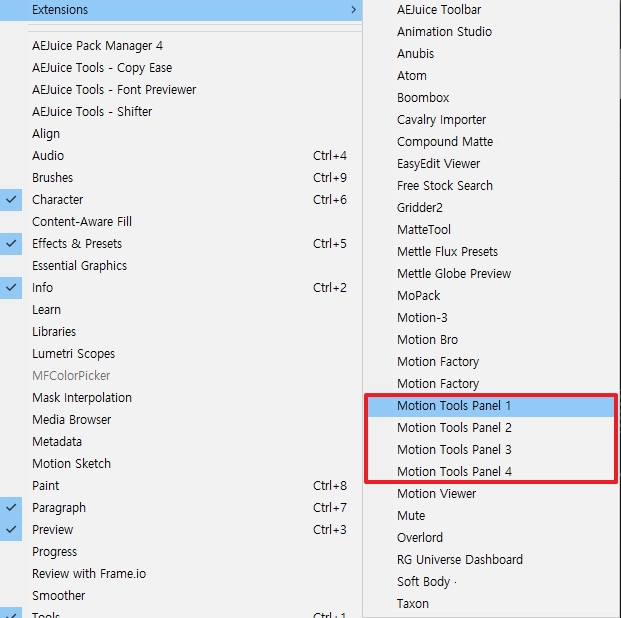Uncheck the Character panel
This screenshot has width=621, height=618.
coord(57,200)
